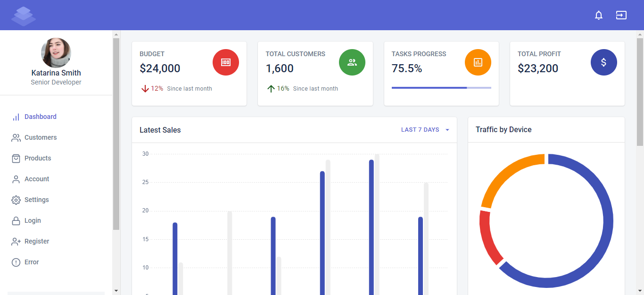Select the Dashboard bar-chart icon in sidebar
Image resolution: width=644 pixels, height=295 pixels.
click(x=16, y=117)
